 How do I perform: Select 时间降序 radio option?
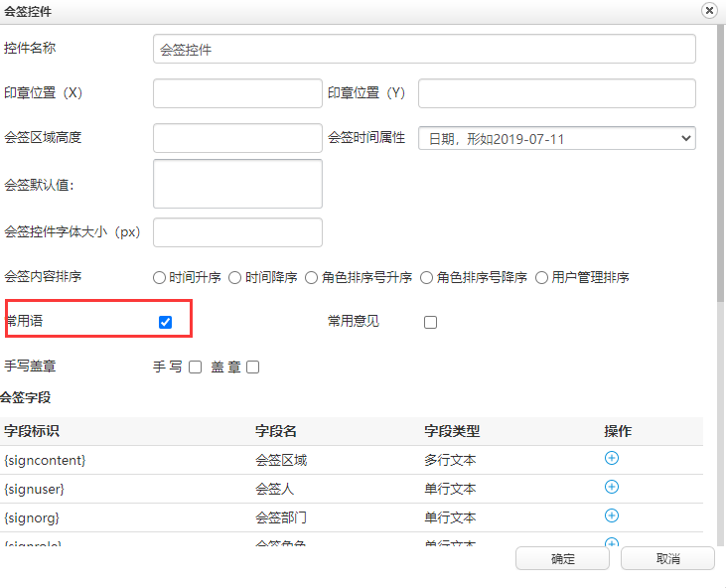[x=235, y=278]
